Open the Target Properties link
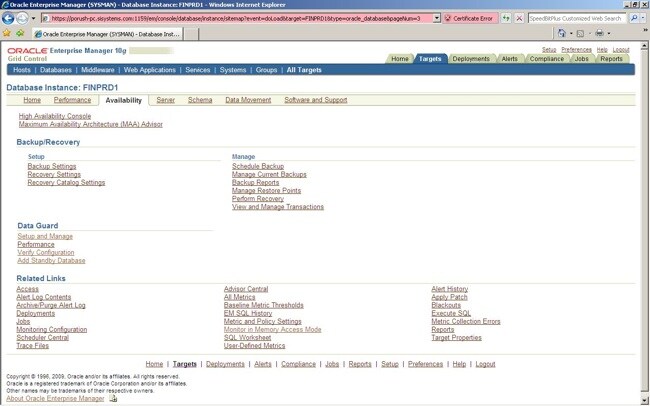 pos(456,338)
